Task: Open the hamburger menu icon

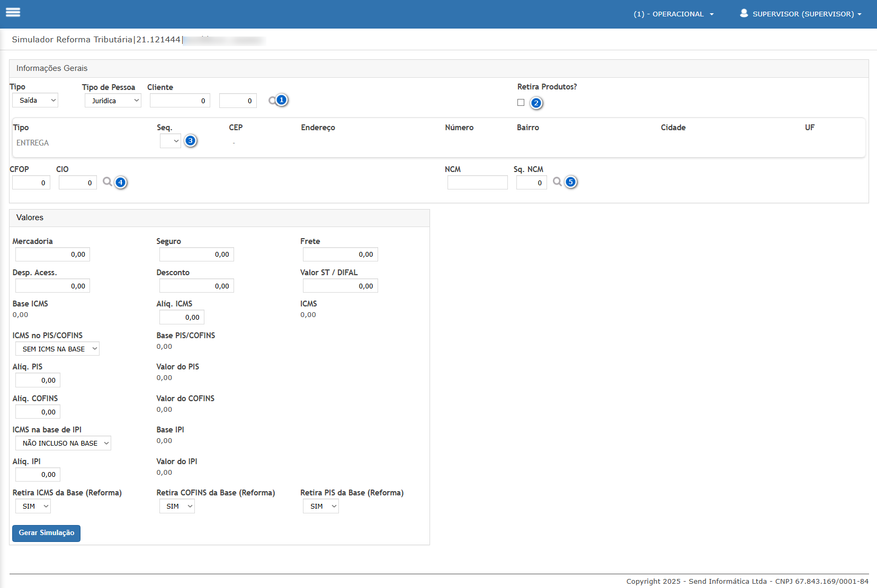Action: point(13,12)
